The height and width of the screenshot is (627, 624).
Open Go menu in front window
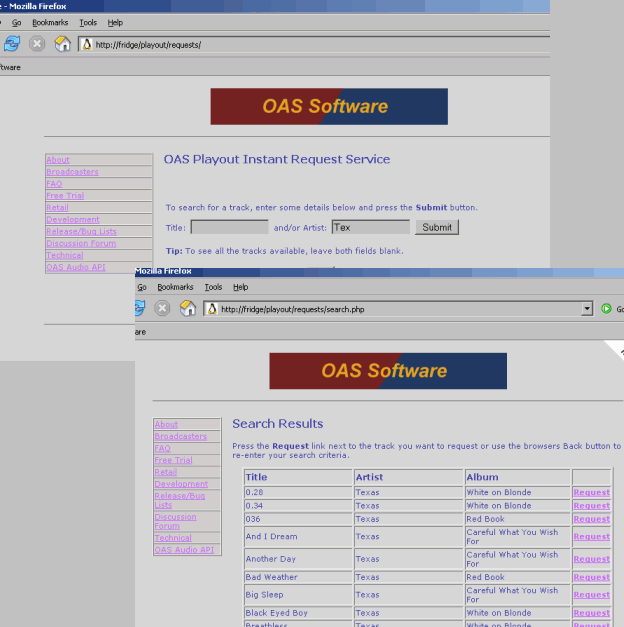point(142,287)
